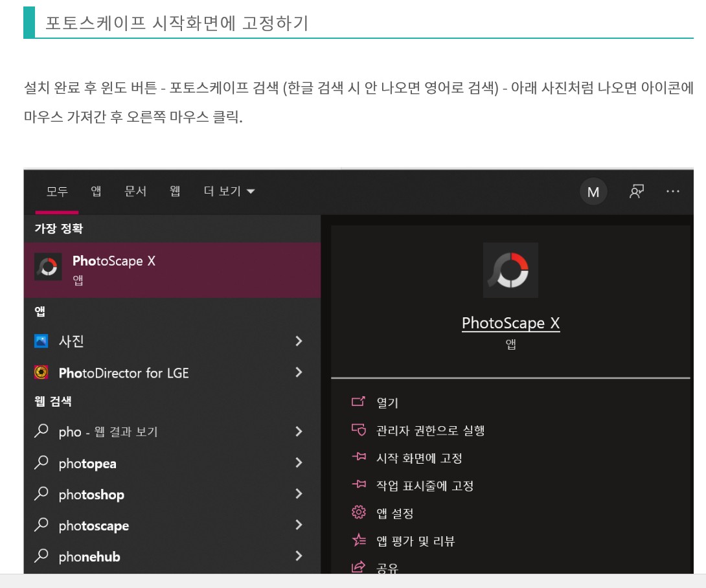Image resolution: width=706 pixels, height=588 pixels.
Task: Expand the photoshop chevron
Action: [x=299, y=493]
